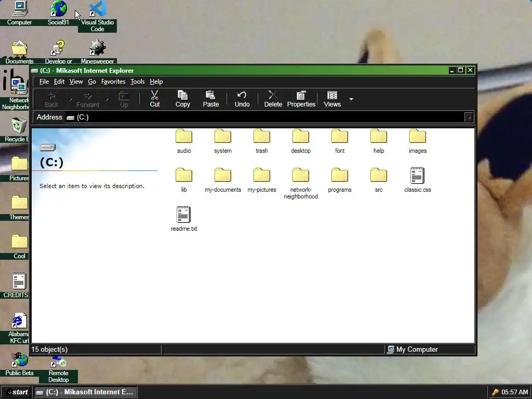Click the Develop or desktop shortcut
Viewport: 532px width, 399px height.
[x=58, y=52]
